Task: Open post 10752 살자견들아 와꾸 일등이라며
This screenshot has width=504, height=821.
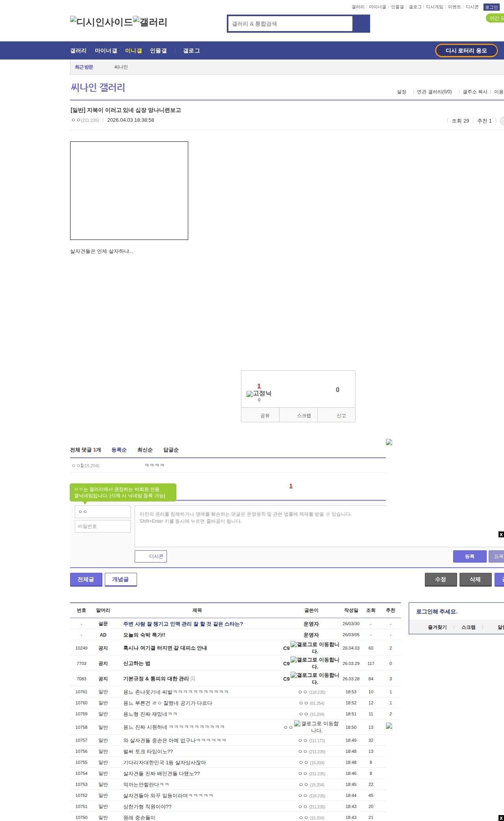Action: (168, 796)
